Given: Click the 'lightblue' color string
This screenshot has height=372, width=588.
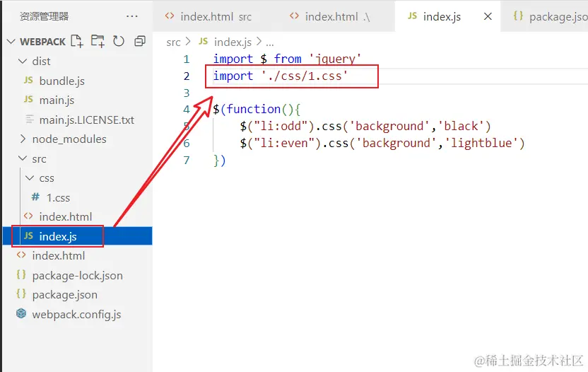Looking at the screenshot, I should click(481, 143).
